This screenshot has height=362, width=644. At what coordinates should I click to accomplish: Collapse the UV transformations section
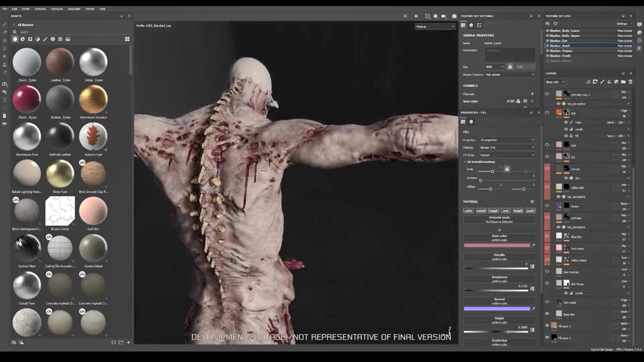coord(465,162)
